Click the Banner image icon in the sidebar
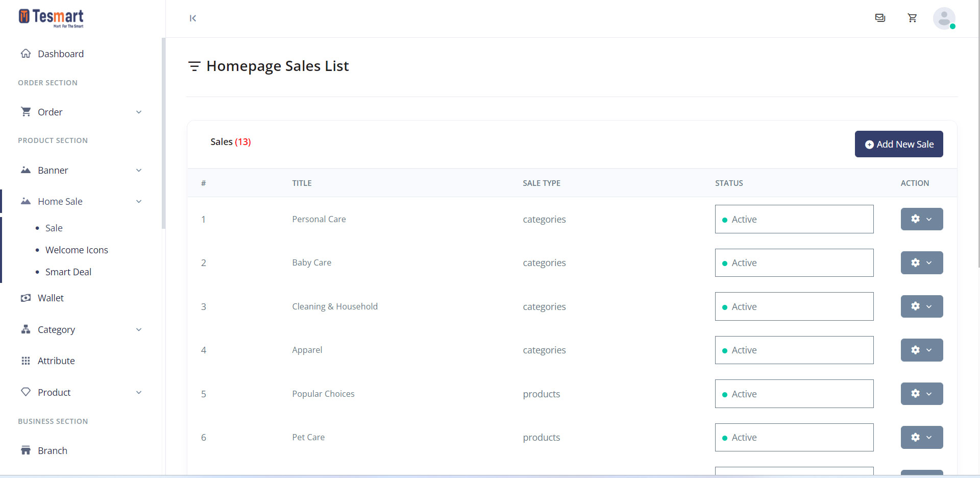 click(x=26, y=170)
